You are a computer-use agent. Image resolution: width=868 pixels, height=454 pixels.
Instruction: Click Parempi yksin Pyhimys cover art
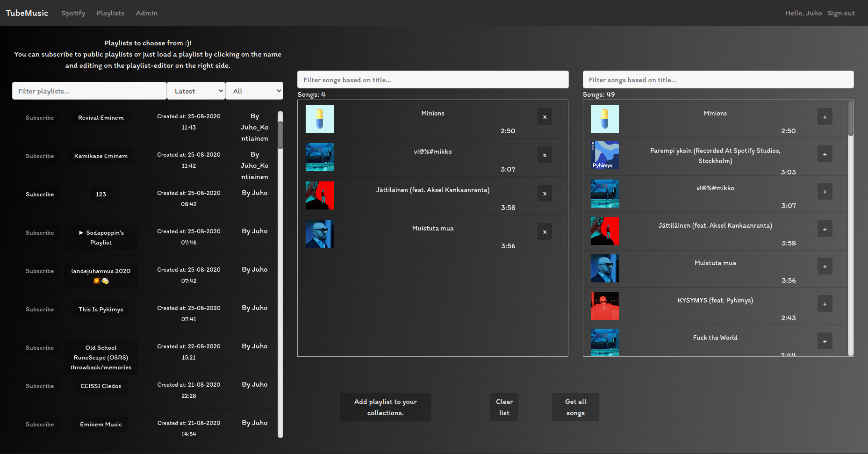(x=605, y=155)
